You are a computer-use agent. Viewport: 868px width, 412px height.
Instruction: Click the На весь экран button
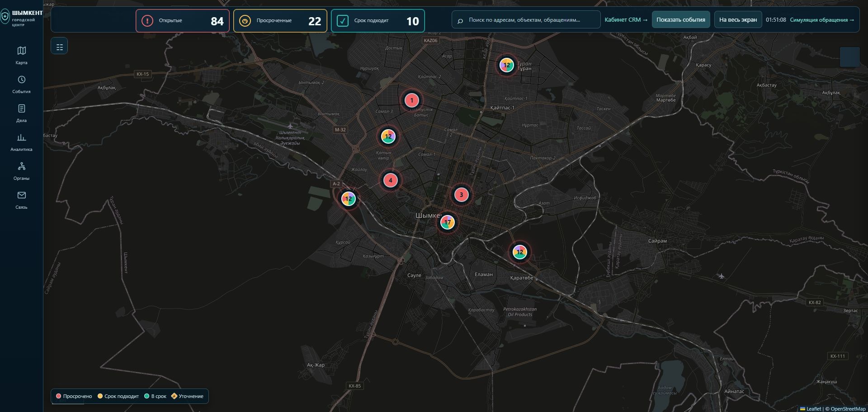[738, 20]
